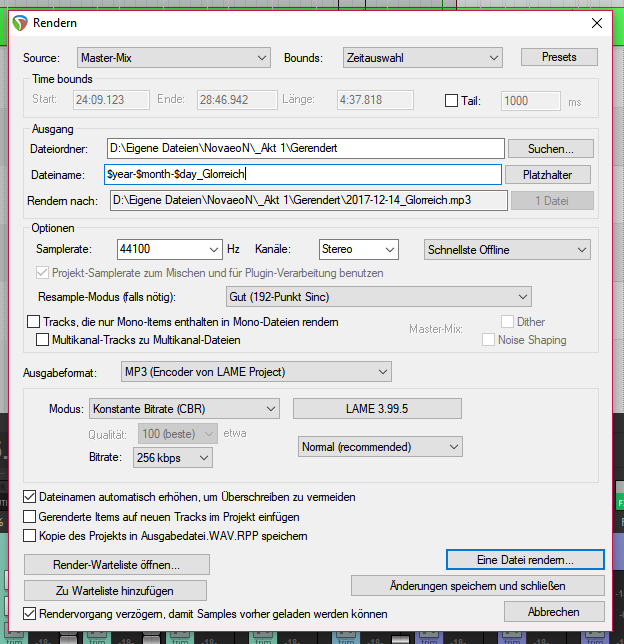Click Zu Warteliste hinzufügen button
Viewport: 624px width, 644px height.
(x=115, y=591)
